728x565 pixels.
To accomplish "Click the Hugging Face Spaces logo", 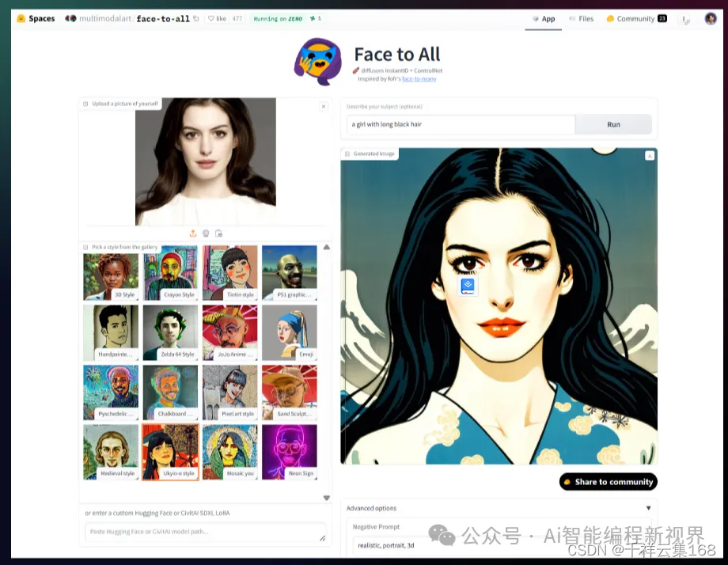I will (x=21, y=18).
